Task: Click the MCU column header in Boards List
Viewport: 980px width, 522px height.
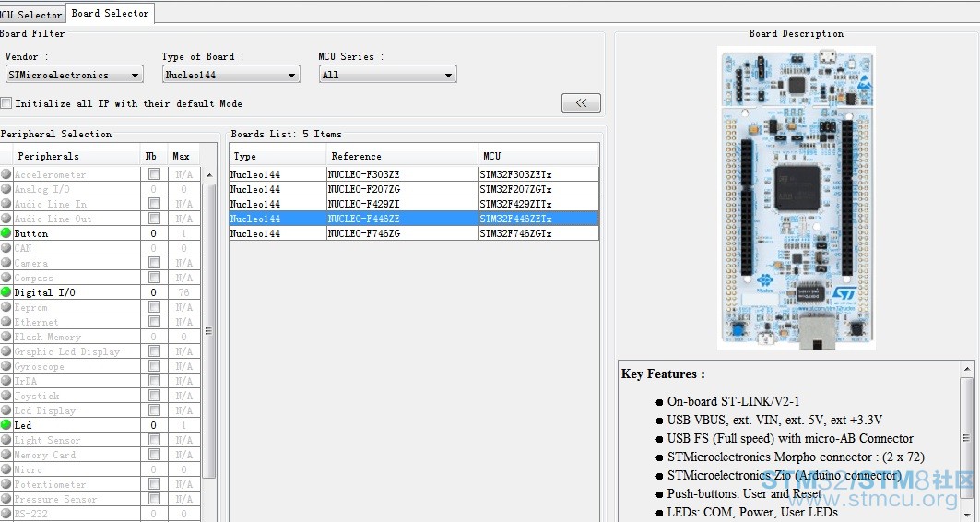Action: pyautogui.click(x=538, y=156)
